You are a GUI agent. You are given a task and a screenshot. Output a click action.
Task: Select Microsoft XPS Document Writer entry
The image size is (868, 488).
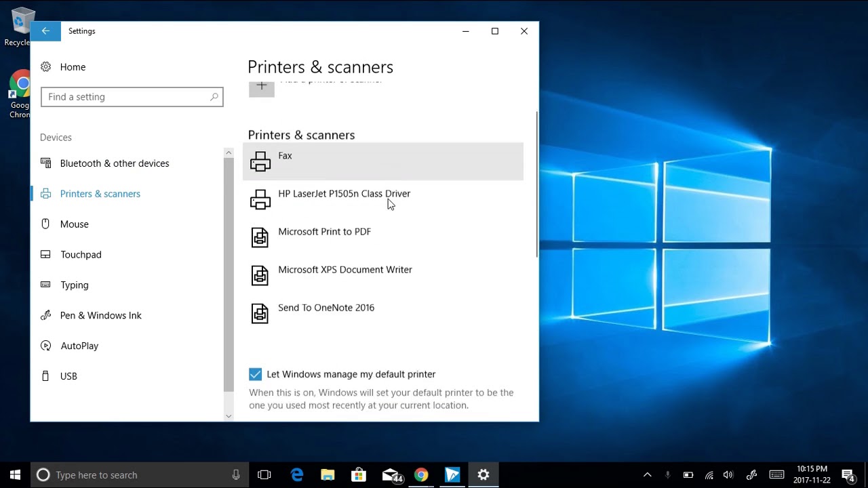click(383, 275)
